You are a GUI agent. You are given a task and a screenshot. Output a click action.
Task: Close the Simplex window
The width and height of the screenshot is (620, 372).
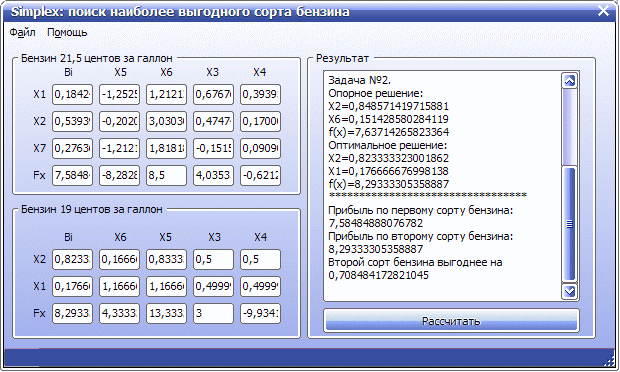tap(603, 11)
